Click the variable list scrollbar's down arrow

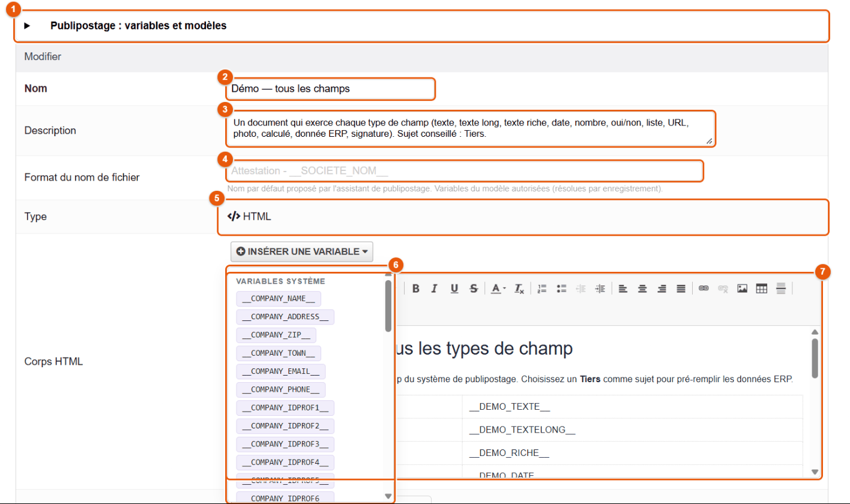[388, 496]
